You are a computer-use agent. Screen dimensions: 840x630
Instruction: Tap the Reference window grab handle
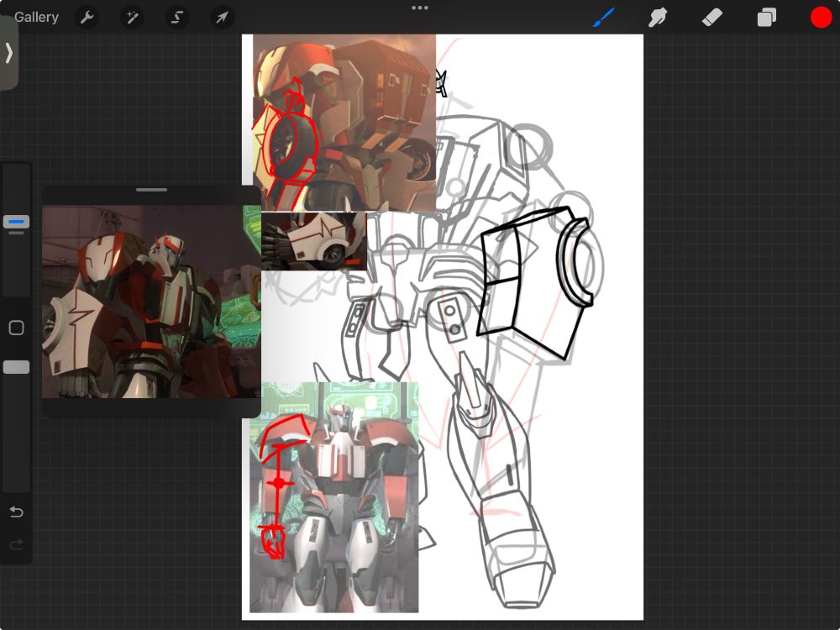pos(151,191)
